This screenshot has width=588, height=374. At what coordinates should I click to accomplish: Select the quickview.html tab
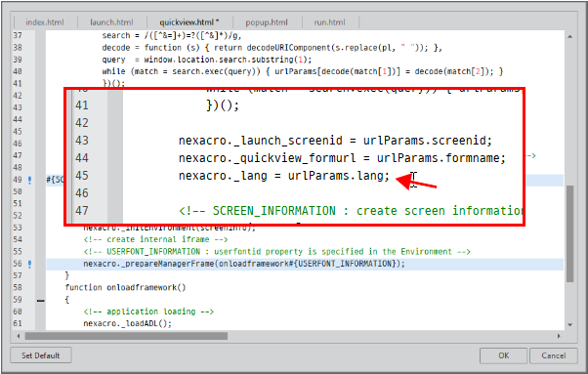(x=189, y=22)
